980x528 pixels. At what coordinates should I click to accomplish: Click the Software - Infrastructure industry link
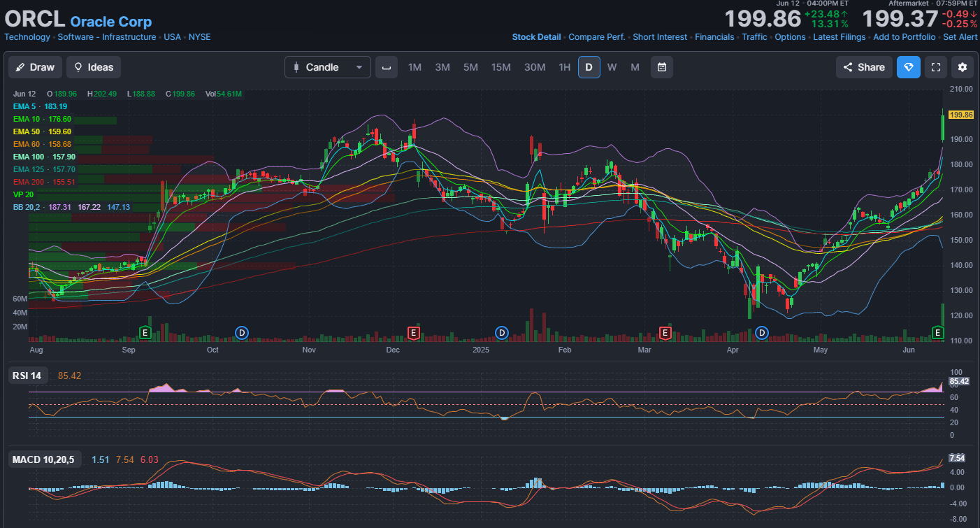pyautogui.click(x=107, y=37)
